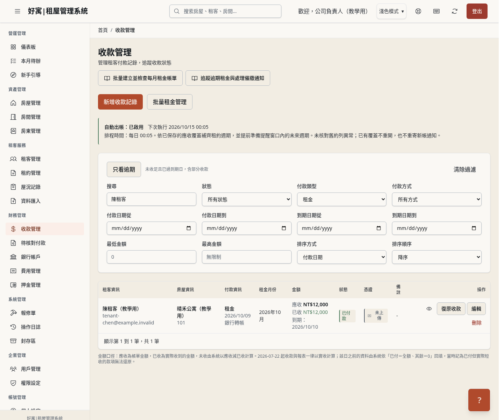This screenshot has height=420, width=504.
Task: Open 新手引導 in the sidebar
Action: pyautogui.click(x=45, y=75)
